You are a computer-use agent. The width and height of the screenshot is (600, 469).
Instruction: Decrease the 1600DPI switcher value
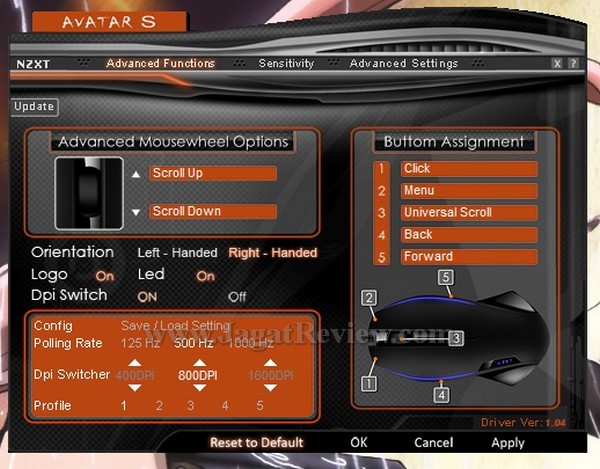tap(270, 388)
